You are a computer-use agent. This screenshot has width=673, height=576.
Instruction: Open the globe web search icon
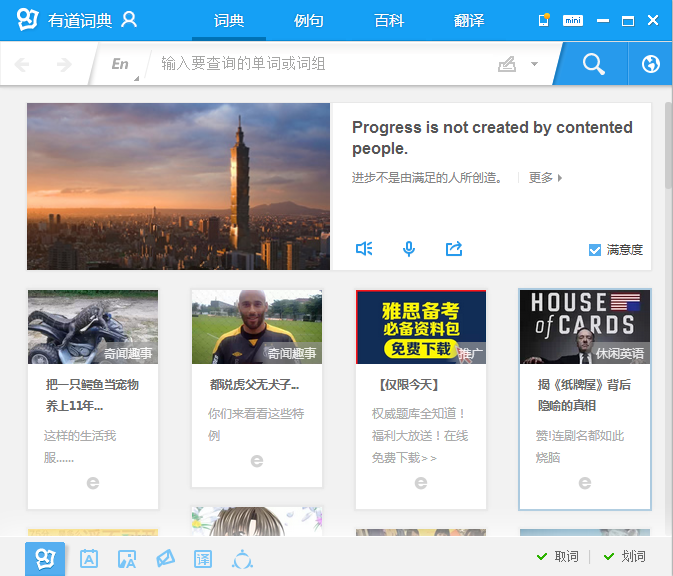click(x=651, y=65)
